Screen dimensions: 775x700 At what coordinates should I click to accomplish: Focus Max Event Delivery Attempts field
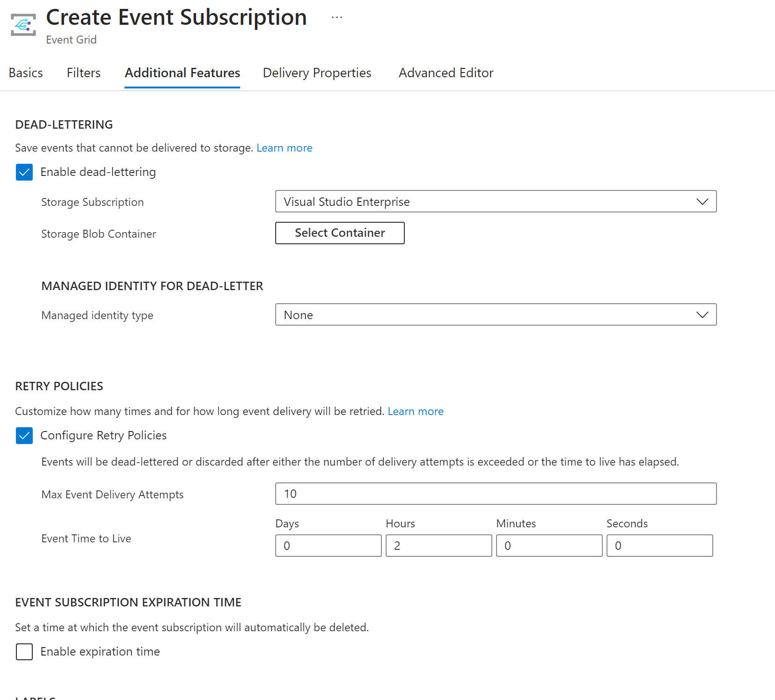click(496, 494)
